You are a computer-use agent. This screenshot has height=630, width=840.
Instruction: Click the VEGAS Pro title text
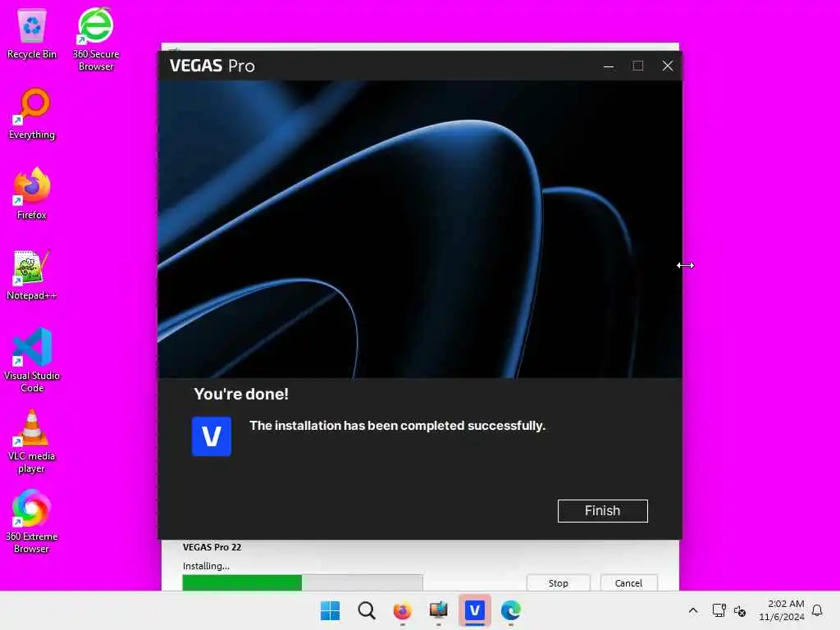[212, 66]
